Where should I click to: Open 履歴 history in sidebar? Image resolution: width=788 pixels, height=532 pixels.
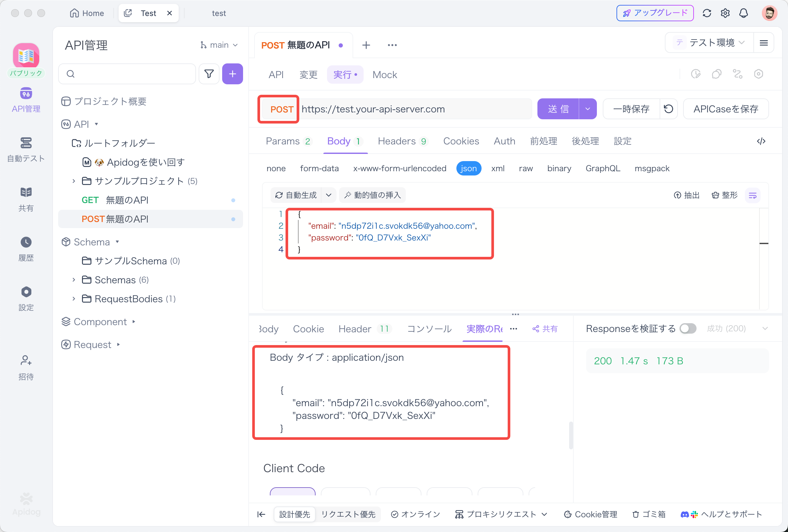point(26,249)
